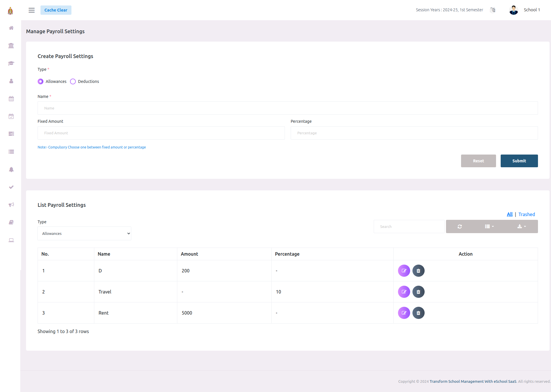Click the institution building sidebar icon
Screen dimensions: 551x392
[11, 46]
